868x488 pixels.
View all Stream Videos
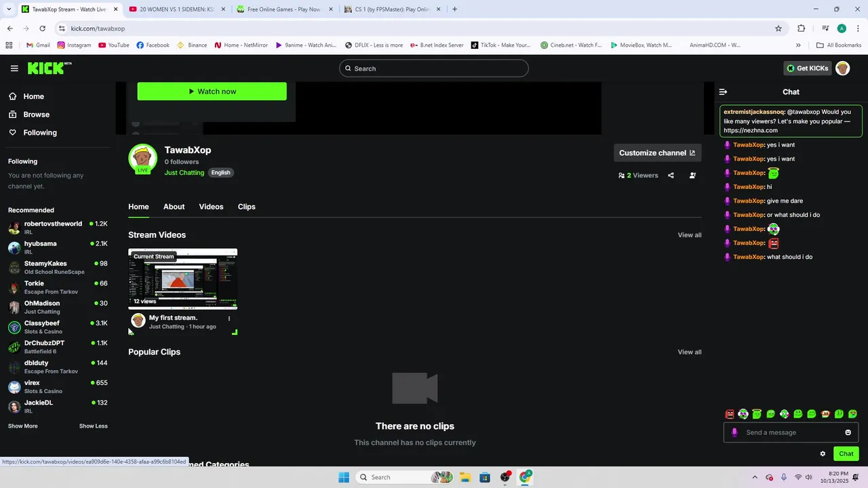tap(690, 235)
